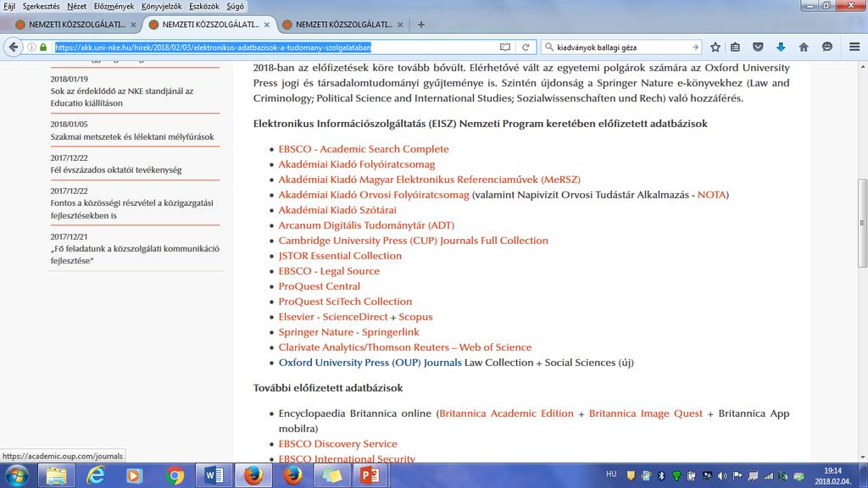This screenshot has width=868, height=488.
Task: Switch to PowerPoint on taskbar
Action: [370, 476]
